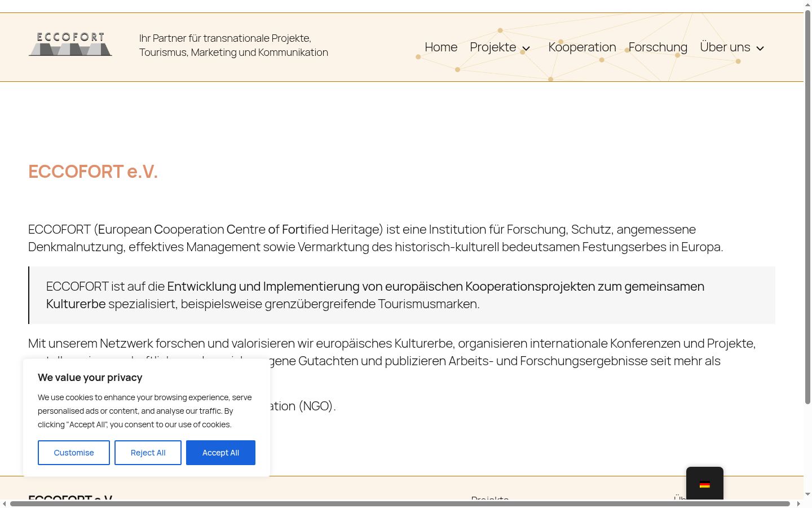This screenshot has width=812, height=508.
Task: Open the German flag language switcher
Action: click(x=705, y=484)
